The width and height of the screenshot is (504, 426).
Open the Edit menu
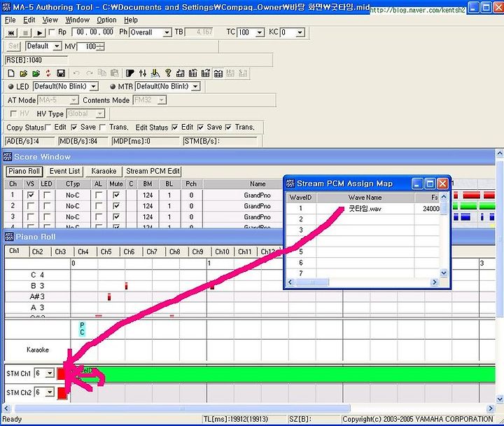pyautogui.click(x=29, y=20)
